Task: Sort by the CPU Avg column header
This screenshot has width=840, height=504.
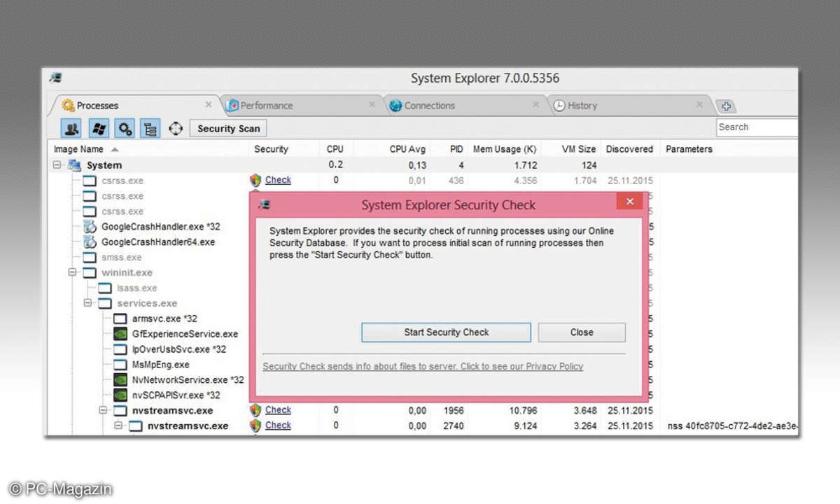Action: pyautogui.click(x=407, y=149)
